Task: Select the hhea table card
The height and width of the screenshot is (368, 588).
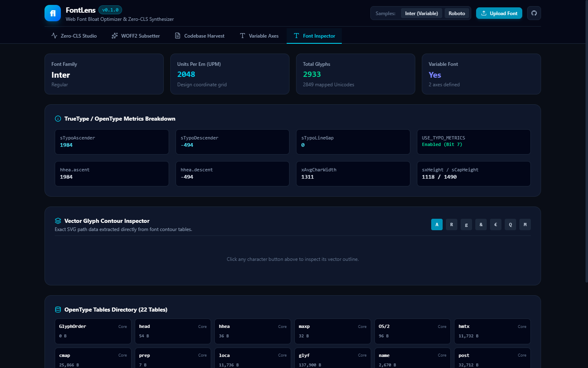Action: (253, 331)
